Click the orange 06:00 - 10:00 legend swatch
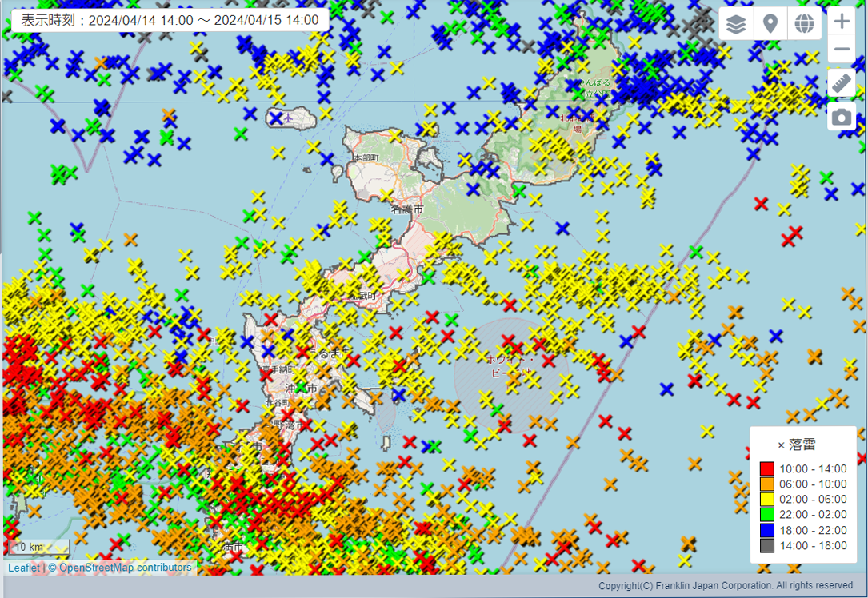 [767, 484]
